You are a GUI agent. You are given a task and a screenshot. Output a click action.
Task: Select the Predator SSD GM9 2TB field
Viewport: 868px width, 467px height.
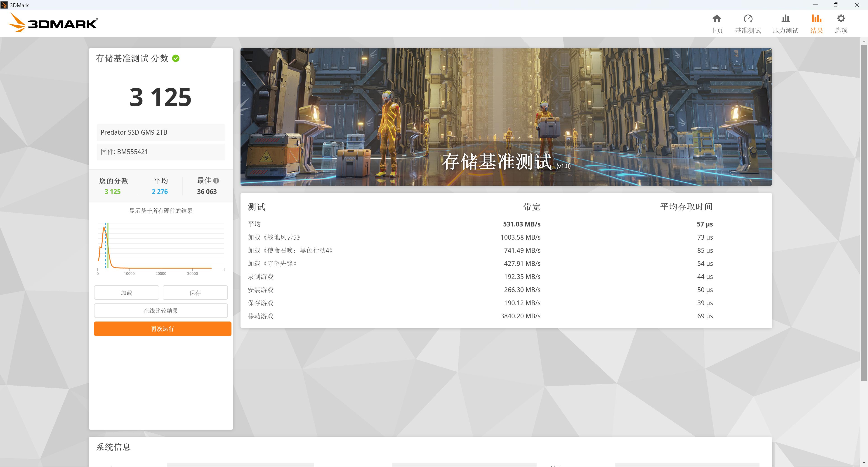click(x=161, y=132)
